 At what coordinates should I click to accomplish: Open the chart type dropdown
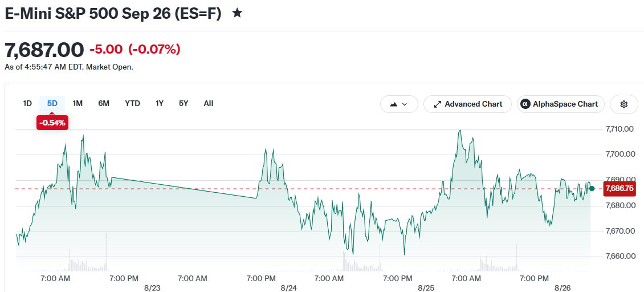[x=399, y=104]
